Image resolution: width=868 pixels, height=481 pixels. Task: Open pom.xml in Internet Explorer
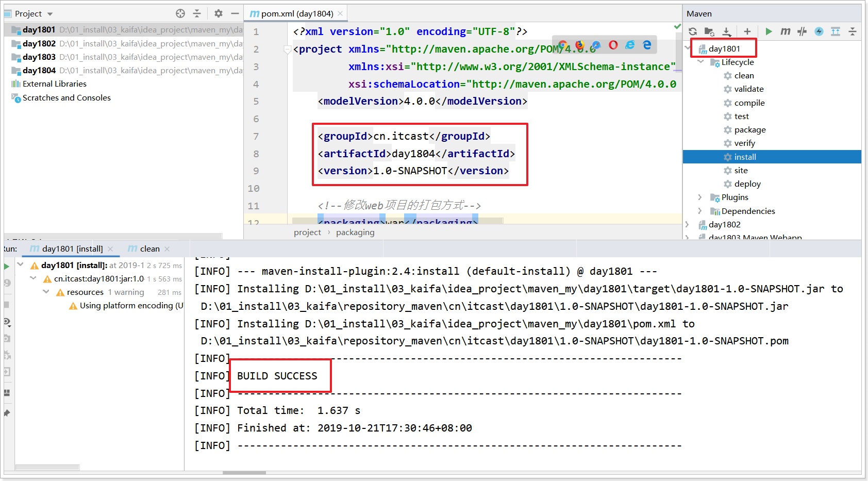[630, 45]
